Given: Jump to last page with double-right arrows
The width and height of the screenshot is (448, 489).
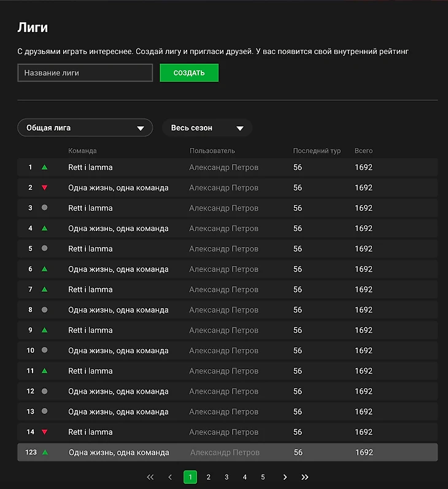Looking at the screenshot, I should click(x=305, y=477).
